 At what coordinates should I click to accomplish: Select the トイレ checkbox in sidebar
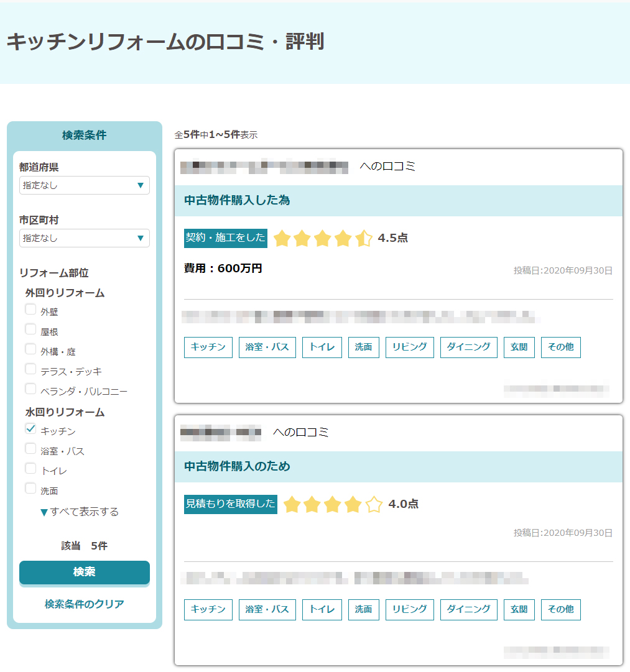coord(30,469)
